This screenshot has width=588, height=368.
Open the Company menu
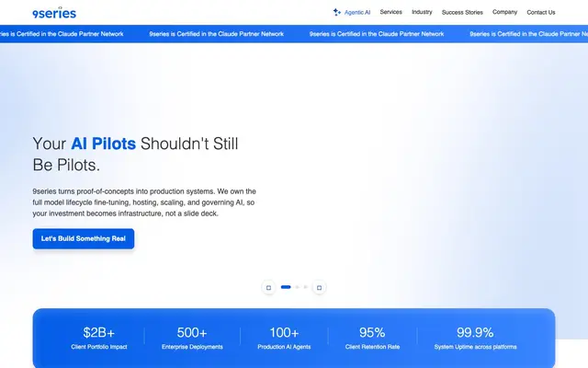click(x=504, y=12)
